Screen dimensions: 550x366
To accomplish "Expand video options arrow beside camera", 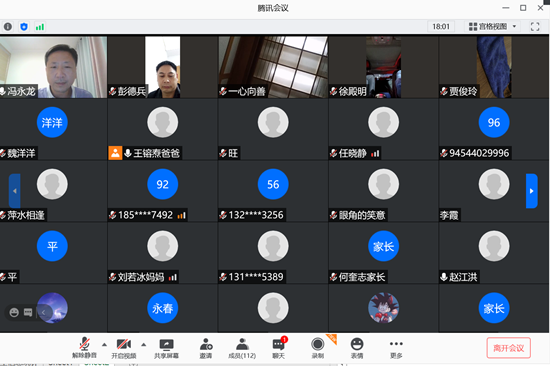I will pyautogui.click(x=144, y=345).
